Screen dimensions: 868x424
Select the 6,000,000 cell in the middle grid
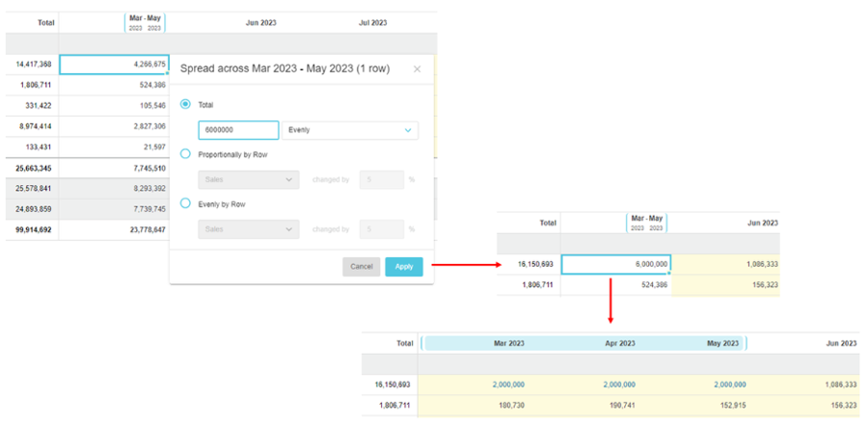point(615,264)
